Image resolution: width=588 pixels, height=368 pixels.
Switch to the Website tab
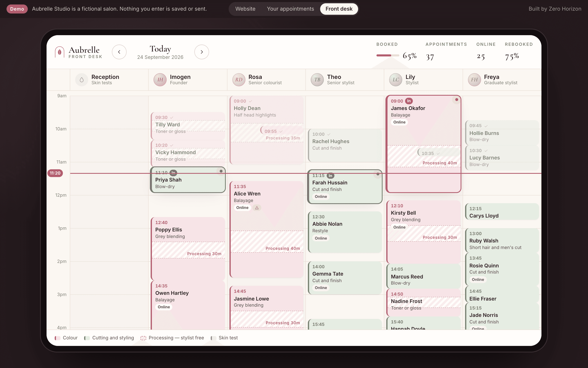coord(245,9)
